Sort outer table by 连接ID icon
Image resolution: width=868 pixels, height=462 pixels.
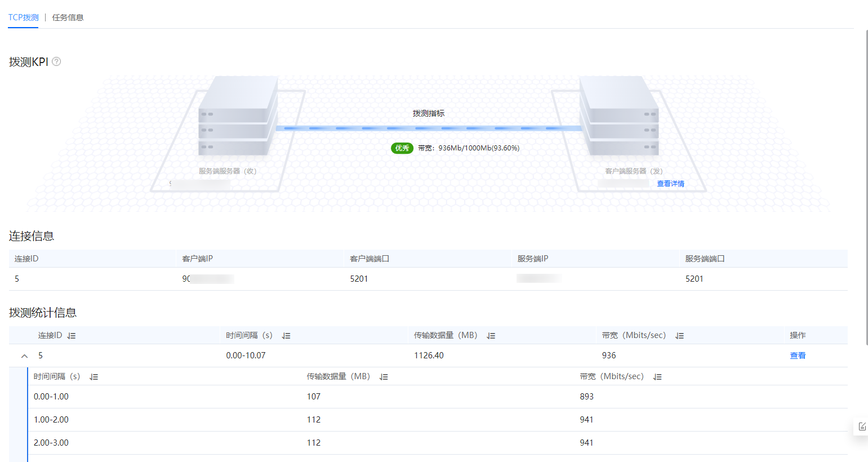(x=71, y=336)
